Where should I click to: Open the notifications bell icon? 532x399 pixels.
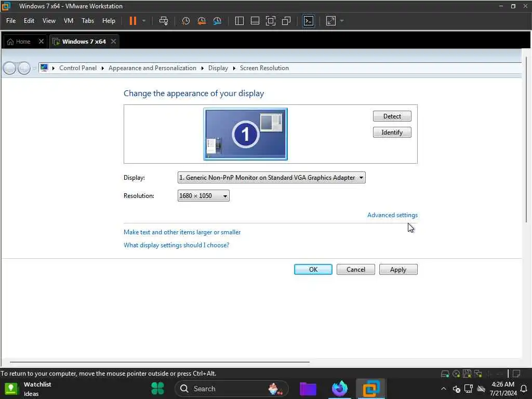pyautogui.click(x=524, y=389)
